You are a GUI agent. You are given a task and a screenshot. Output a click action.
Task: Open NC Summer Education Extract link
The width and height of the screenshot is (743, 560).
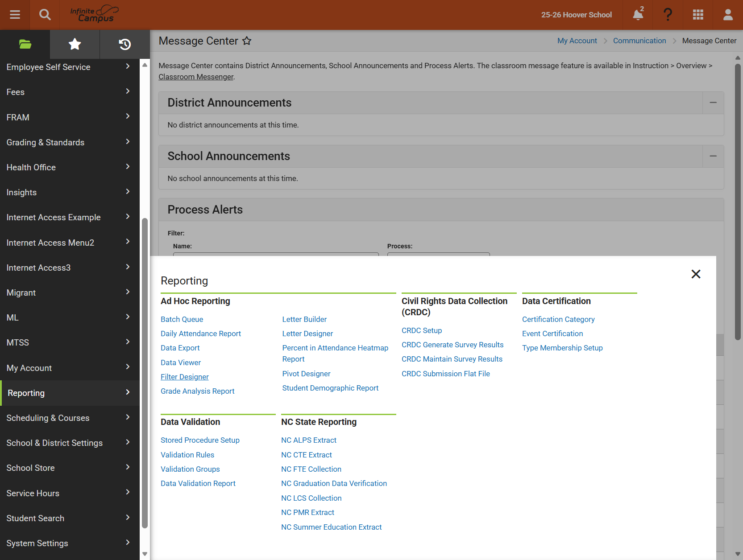331,527
